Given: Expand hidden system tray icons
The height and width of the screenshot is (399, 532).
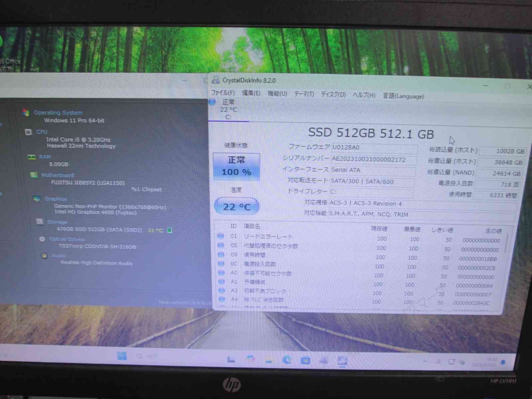Looking at the screenshot, I should click(x=425, y=362).
